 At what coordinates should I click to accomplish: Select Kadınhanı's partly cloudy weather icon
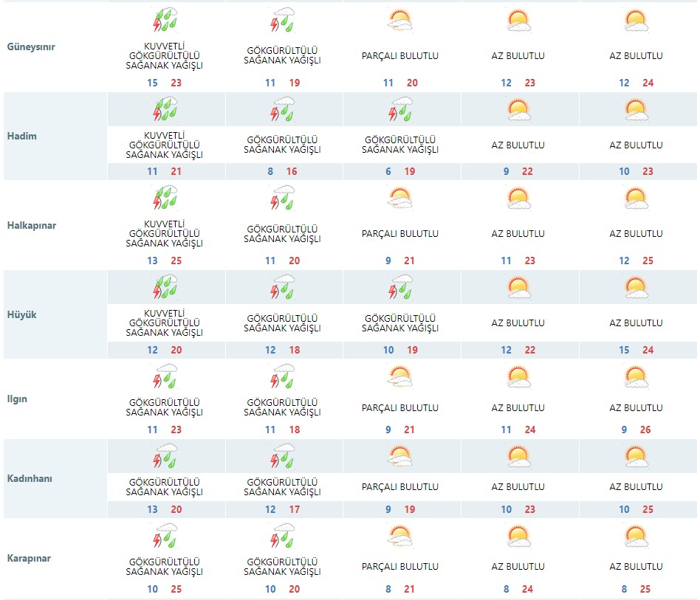tap(400, 457)
